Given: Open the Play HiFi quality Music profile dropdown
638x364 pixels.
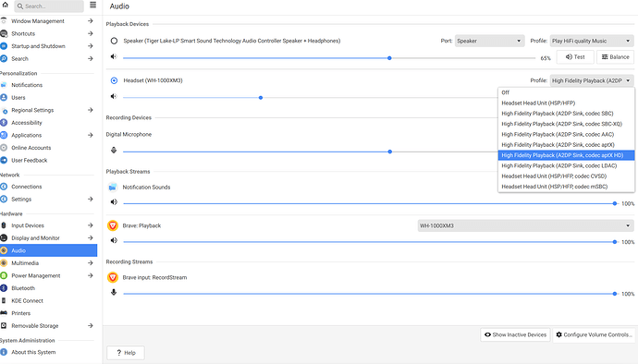Looking at the screenshot, I should point(592,41).
